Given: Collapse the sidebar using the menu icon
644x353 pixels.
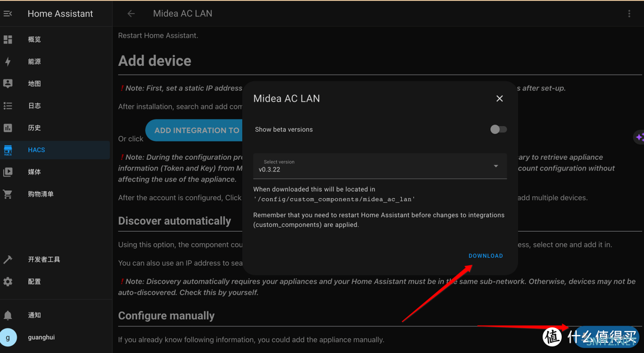Looking at the screenshot, I should (x=8, y=14).
